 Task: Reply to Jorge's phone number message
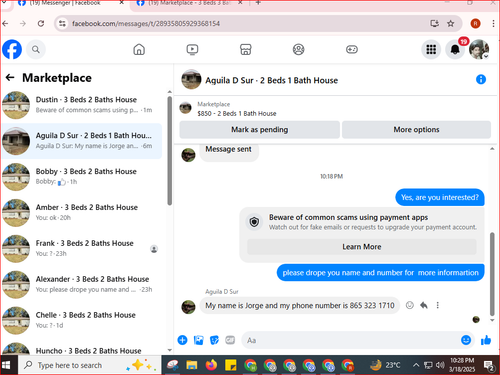[x=424, y=305]
